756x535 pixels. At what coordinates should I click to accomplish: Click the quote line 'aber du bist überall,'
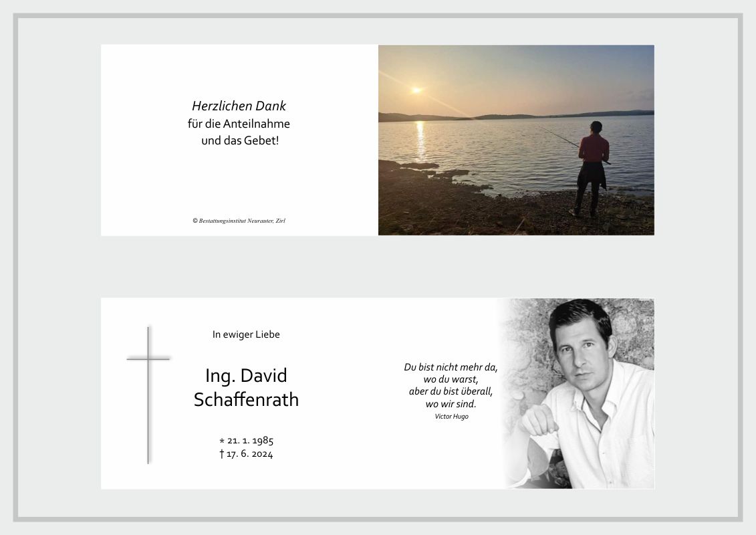[451, 391]
